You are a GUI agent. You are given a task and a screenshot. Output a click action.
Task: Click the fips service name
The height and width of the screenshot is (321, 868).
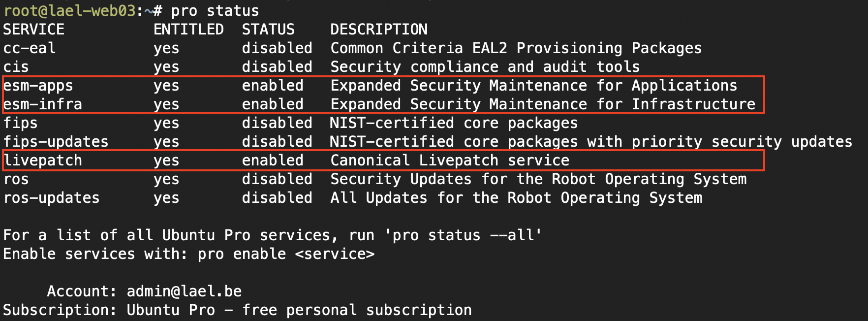tap(20, 123)
